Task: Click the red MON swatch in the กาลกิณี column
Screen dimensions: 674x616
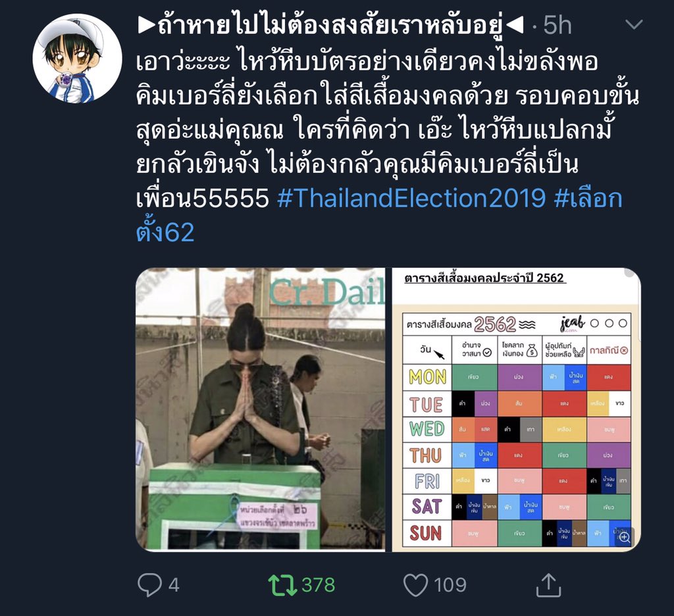Action: pyautogui.click(x=609, y=377)
